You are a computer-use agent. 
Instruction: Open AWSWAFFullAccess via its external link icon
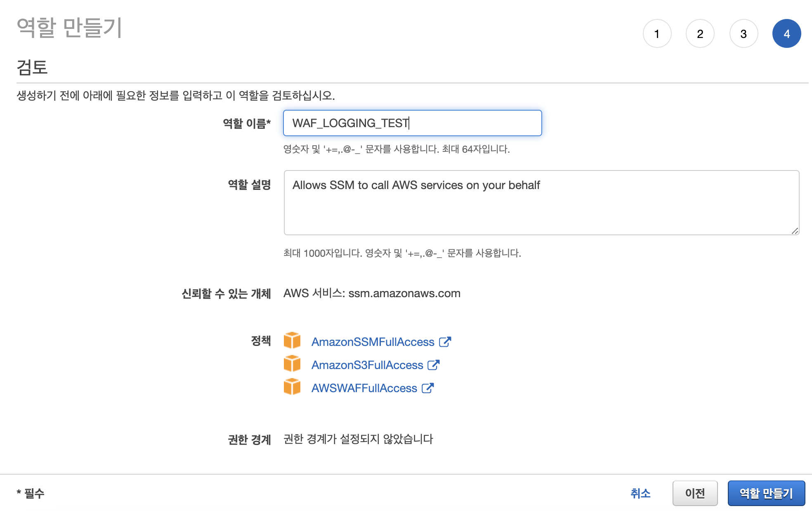point(428,388)
